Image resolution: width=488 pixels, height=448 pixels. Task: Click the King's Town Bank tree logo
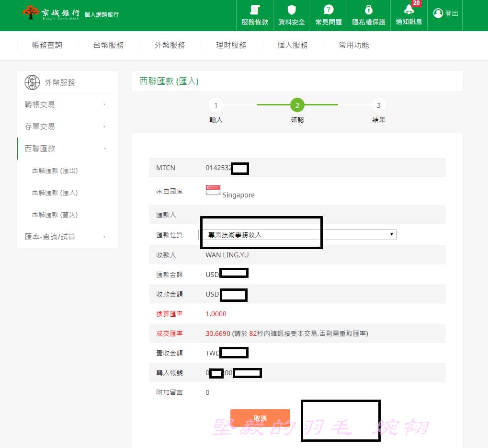31,13
